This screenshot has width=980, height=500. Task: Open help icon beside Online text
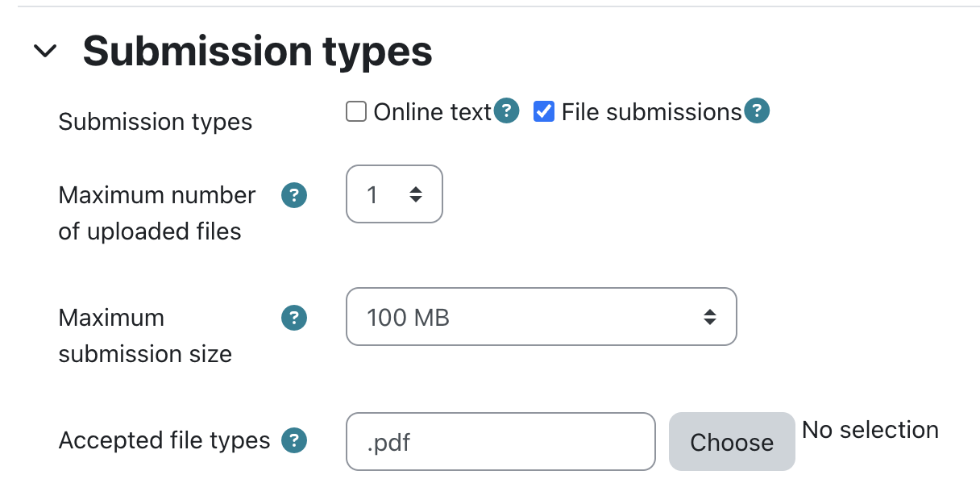[x=506, y=111]
